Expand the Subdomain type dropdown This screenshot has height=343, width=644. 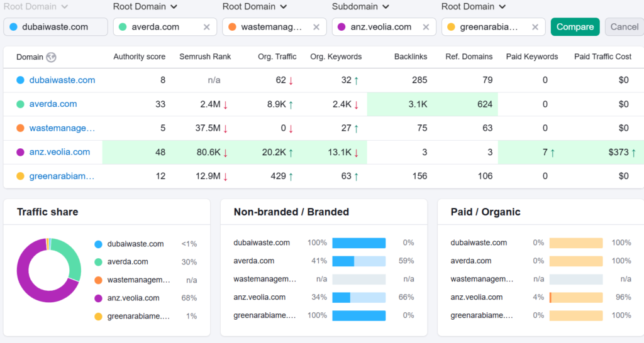[x=360, y=7]
